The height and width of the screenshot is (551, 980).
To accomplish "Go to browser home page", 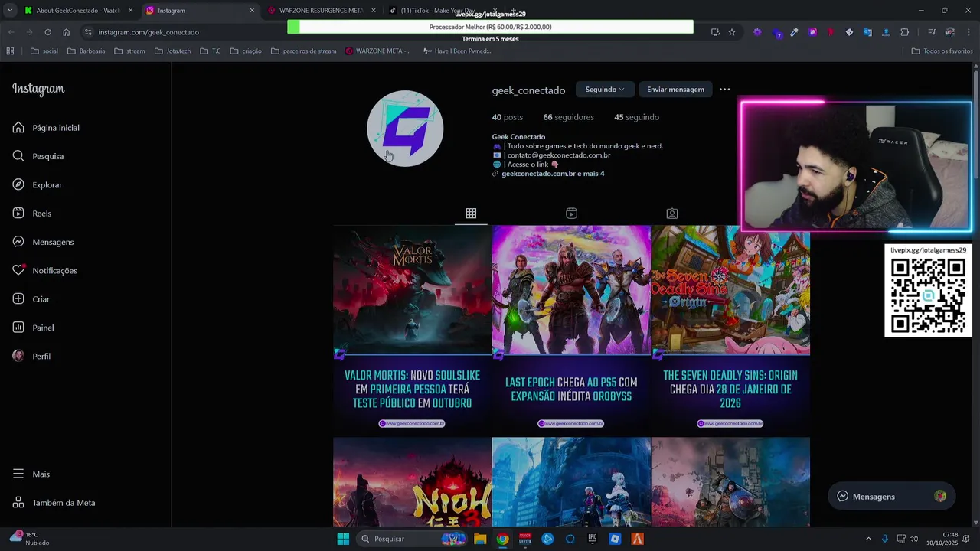I will pyautogui.click(x=66, y=32).
